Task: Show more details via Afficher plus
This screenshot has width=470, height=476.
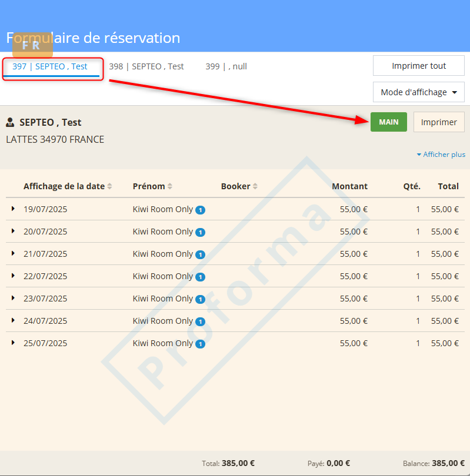Action: (441, 155)
